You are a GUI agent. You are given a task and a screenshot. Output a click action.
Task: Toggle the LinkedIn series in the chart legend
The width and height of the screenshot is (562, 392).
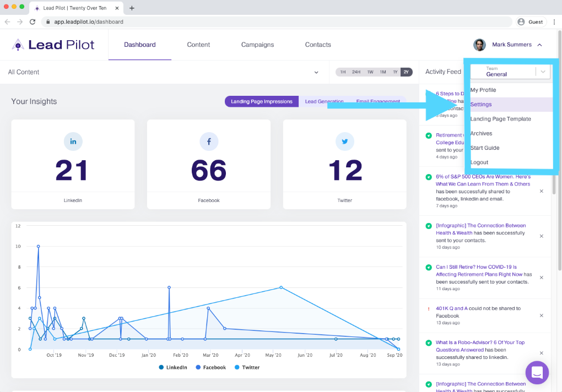[x=173, y=368]
